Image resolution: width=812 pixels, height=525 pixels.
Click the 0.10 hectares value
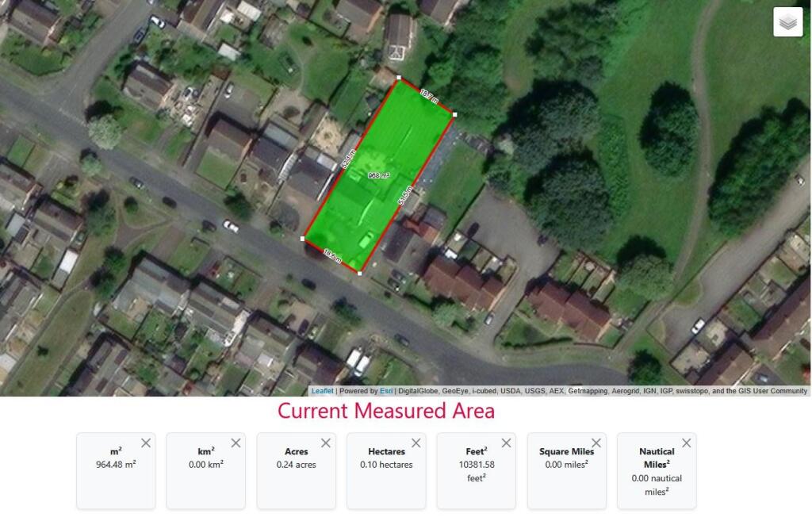[x=386, y=465]
